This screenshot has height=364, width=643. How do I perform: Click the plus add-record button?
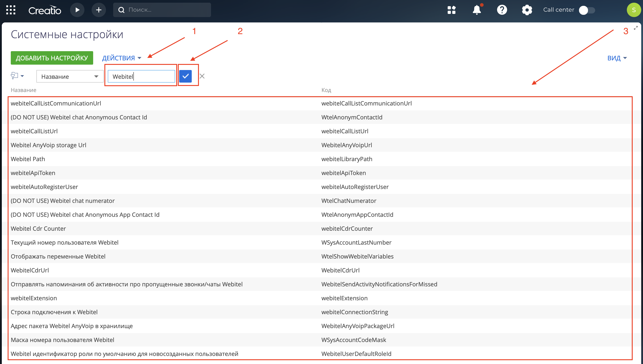tap(99, 10)
